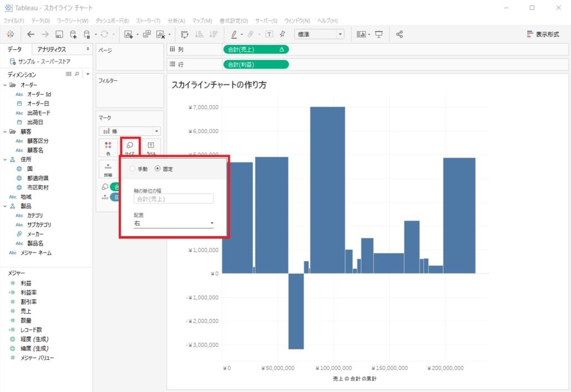Collapse the 製品 hierarchy
The image size is (571, 392).
point(5,206)
